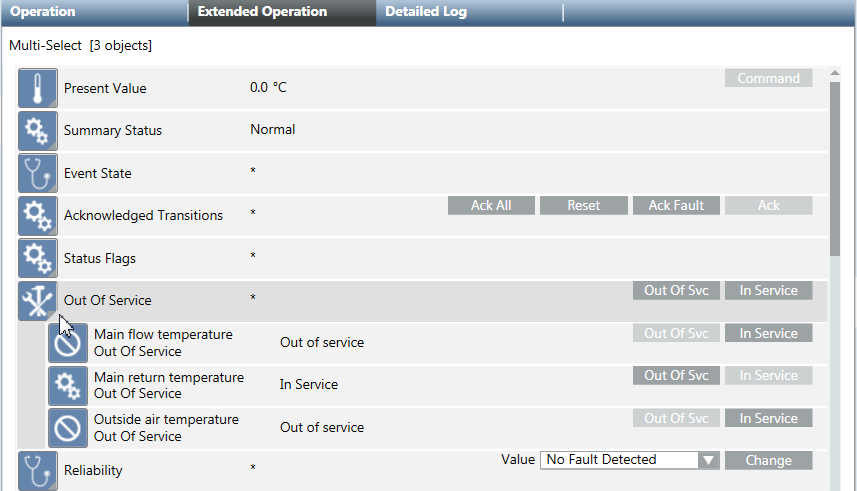The image size is (857, 491).
Task: Click the stethoscope icon beside Event State
Action: 37,173
